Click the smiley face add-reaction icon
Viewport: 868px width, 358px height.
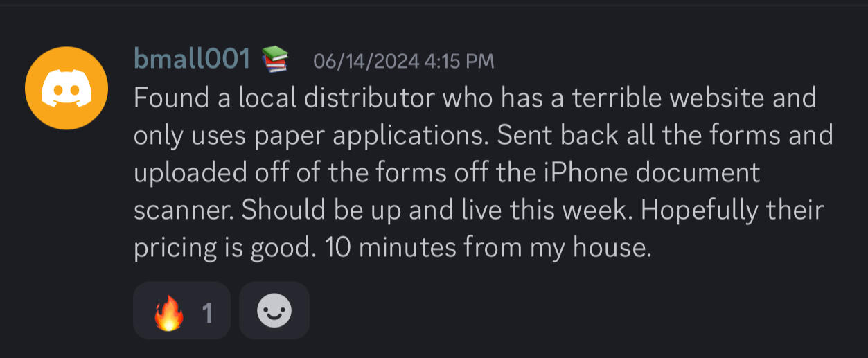tap(274, 312)
